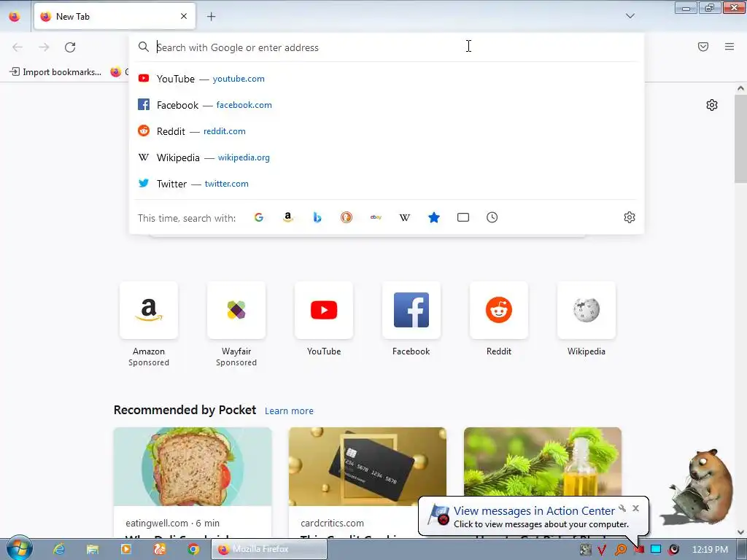Search this time with eBay icon

click(x=376, y=217)
